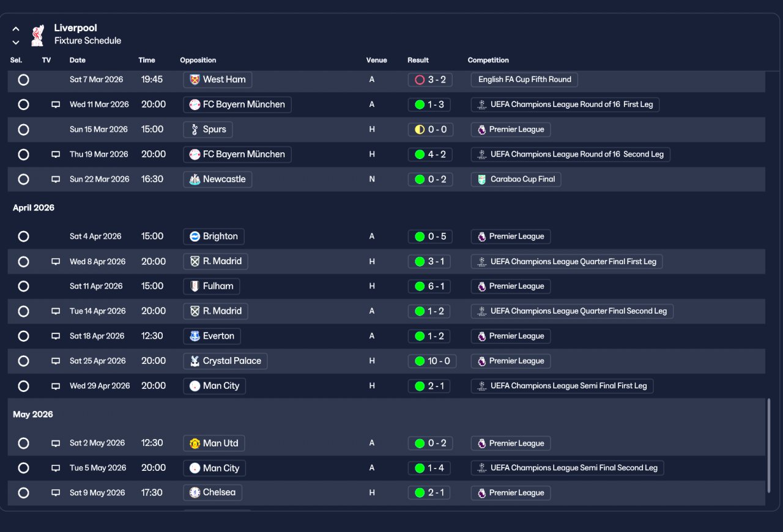
Task: Click TV icon for Newcastle Carabao Cup Final
Action: [x=56, y=179]
